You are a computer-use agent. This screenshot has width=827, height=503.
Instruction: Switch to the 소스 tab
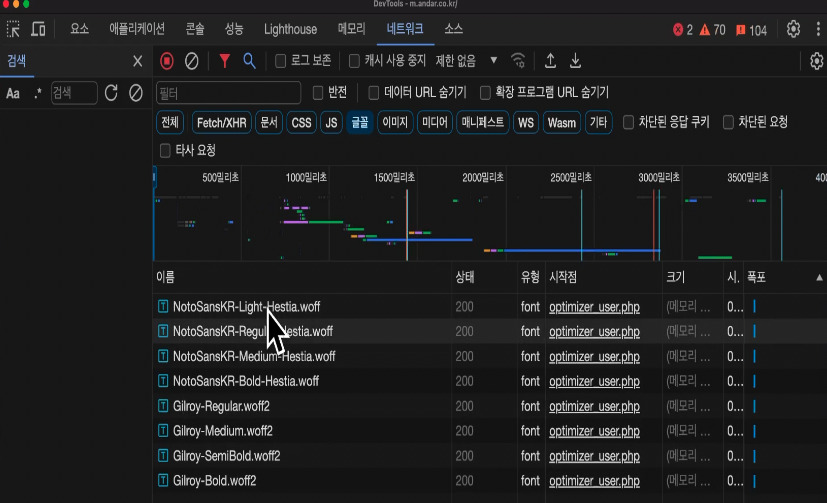(454, 29)
